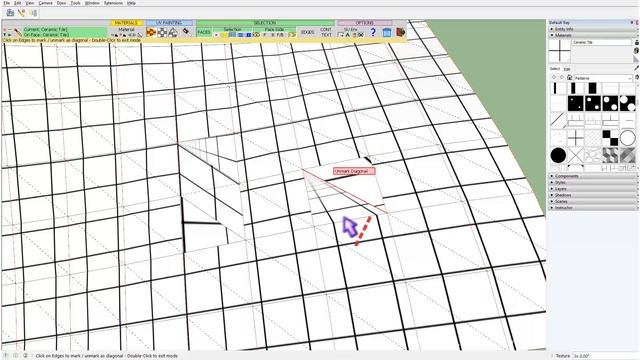640x360 pixels.
Task: Switch to the Select tab in Materials
Action: tap(555, 69)
